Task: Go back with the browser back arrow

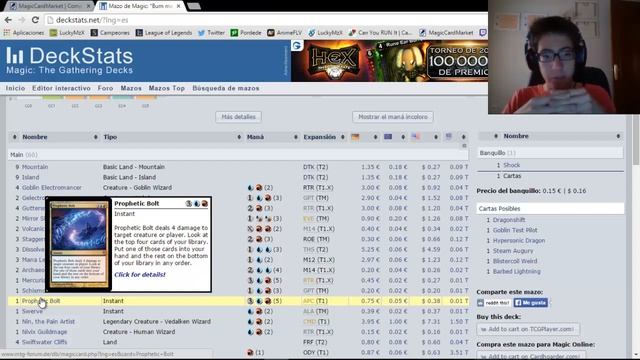Action: pos(8,20)
